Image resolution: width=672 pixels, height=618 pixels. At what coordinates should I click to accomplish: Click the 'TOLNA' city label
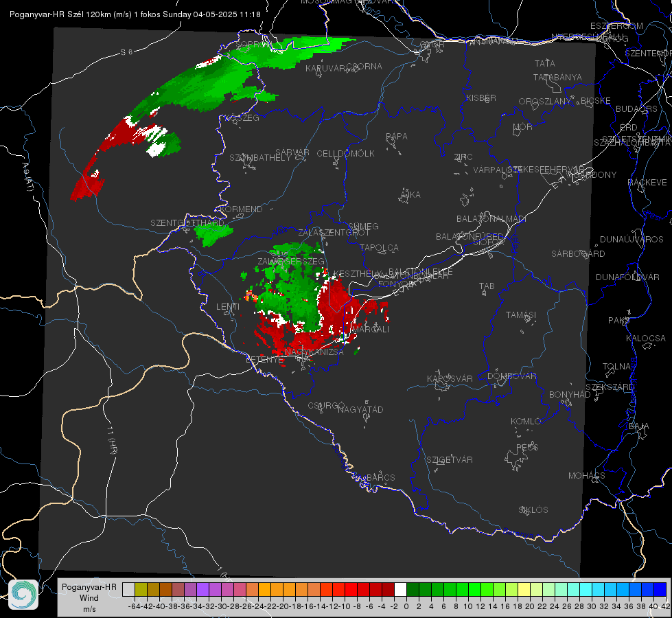[x=616, y=367]
